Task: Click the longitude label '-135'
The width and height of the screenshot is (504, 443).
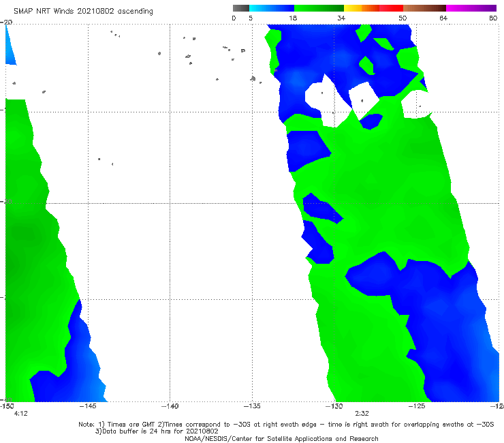Action: coord(252,406)
